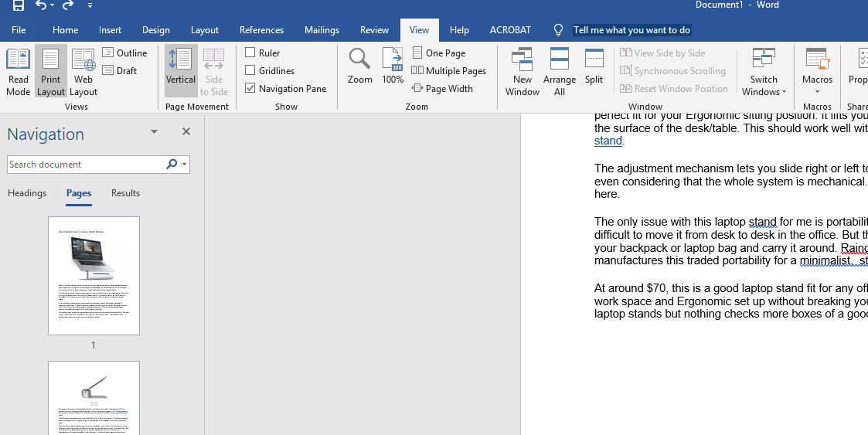Open the Undo history dropdown arrow
The height and width of the screenshot is (435, 868).
[53, 5]
